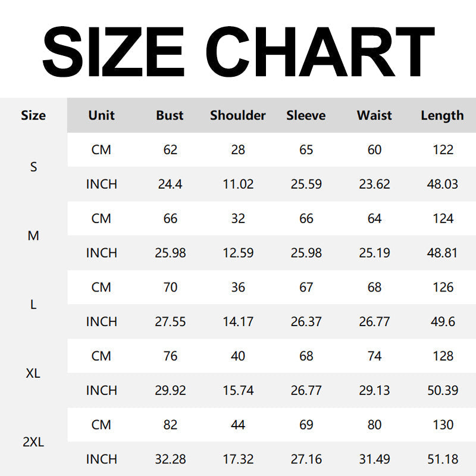The image size is (476, 476).
Task: Click the Shoulder column header
Action: click(238, 115)
